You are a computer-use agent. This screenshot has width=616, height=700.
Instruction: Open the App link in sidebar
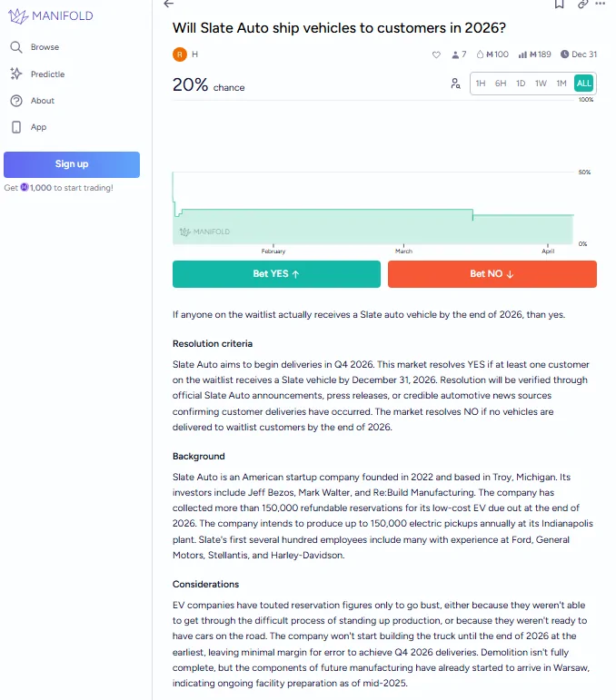point(38,127)
